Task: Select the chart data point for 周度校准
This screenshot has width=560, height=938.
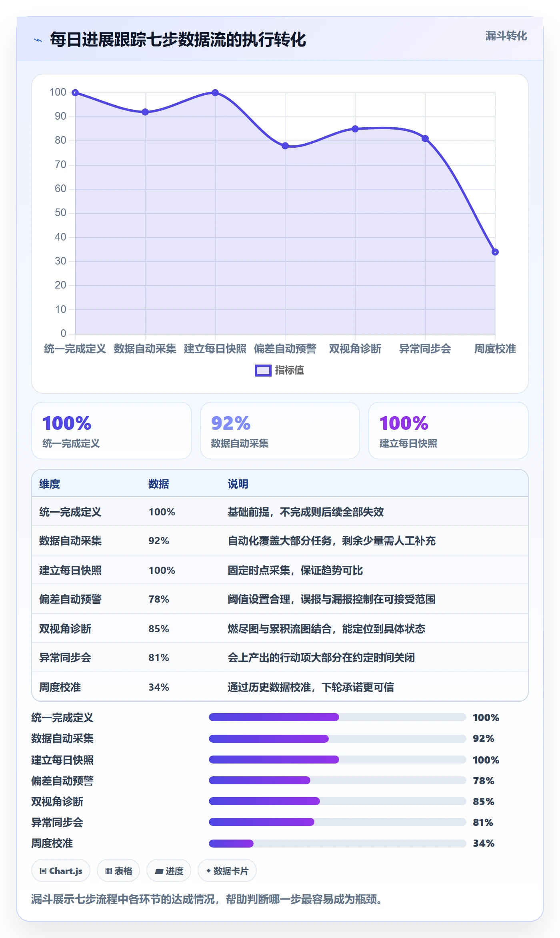Action: coord(495,252)
